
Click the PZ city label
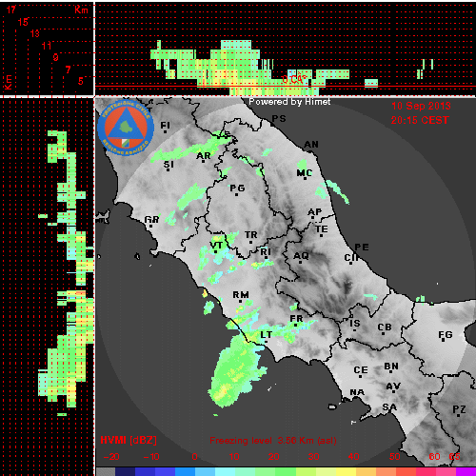coord(459,409)
